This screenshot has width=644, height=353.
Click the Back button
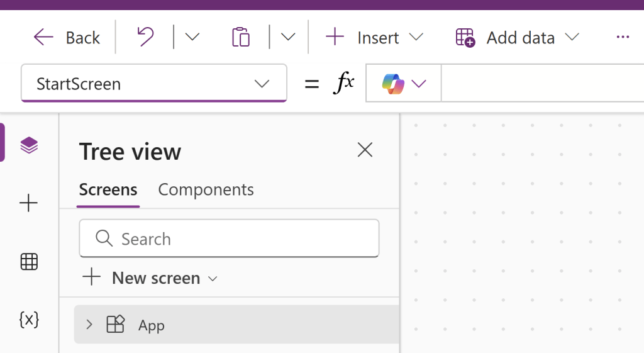(x=67, y=38)
